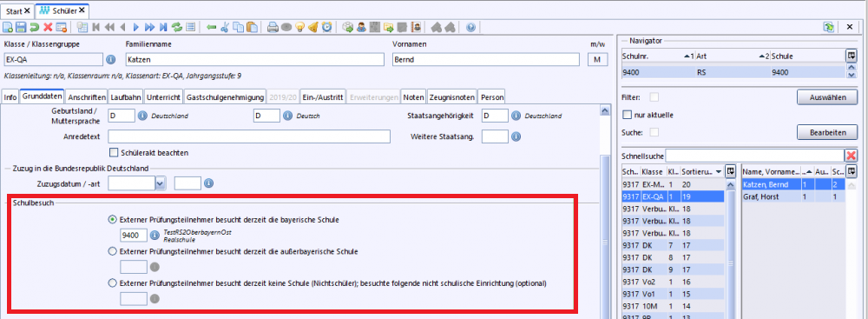Open column chooser of student name grid
The image size is (868, 319).
[x=851, y=171]
